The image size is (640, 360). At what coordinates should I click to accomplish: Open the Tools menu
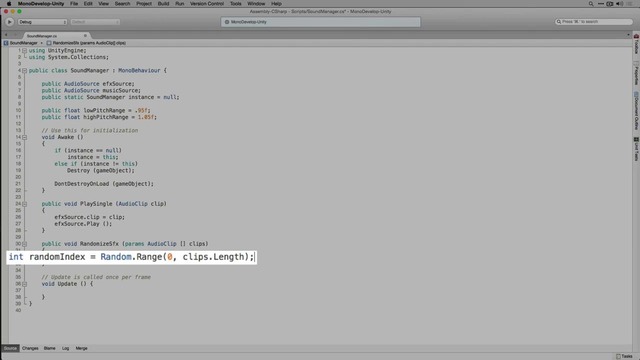236,4
